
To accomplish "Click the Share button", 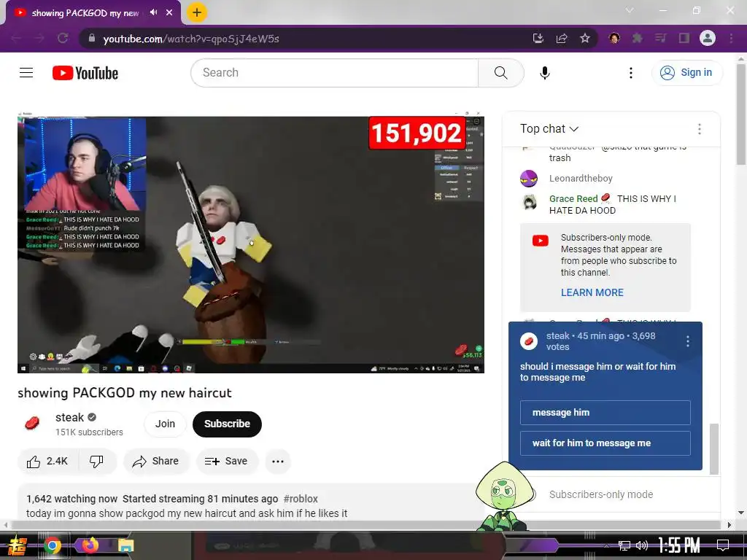I will (x=156, y=461).
